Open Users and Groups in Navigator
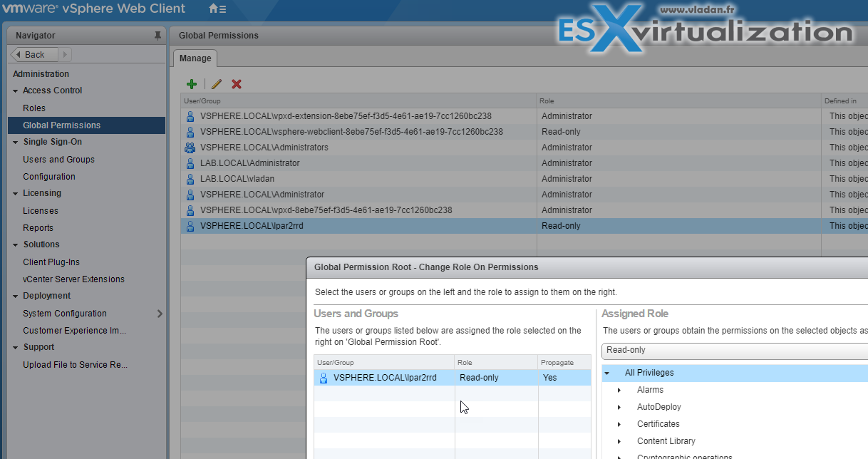Image resolution: width=868 pixels, height=459 pixels. [x=58, y=160]
